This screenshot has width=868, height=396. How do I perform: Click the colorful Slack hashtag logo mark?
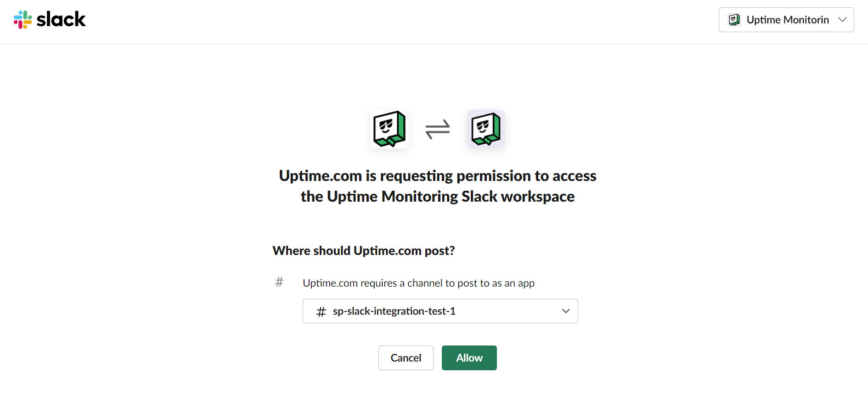(x=23, y=20)
